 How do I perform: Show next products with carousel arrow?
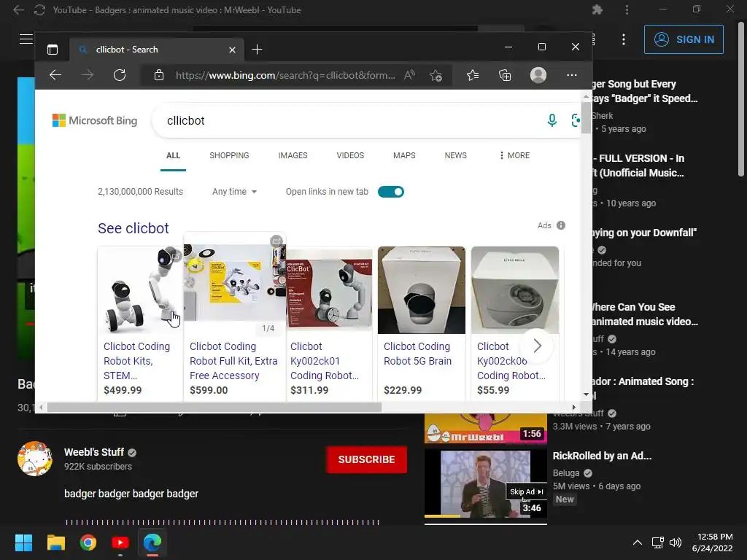537,346
